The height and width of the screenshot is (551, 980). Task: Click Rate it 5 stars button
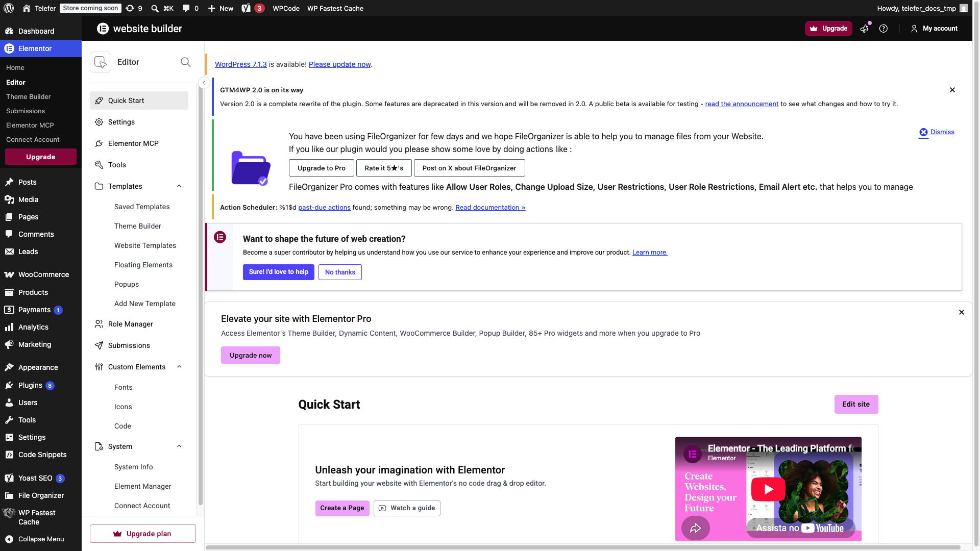pyautogui.click(x=384, y=168)
